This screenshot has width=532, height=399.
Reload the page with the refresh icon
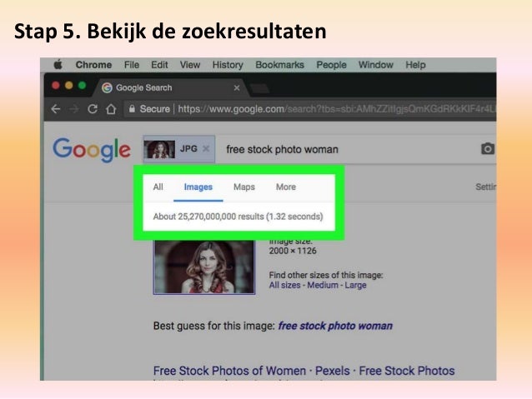[x=93, y=109]
